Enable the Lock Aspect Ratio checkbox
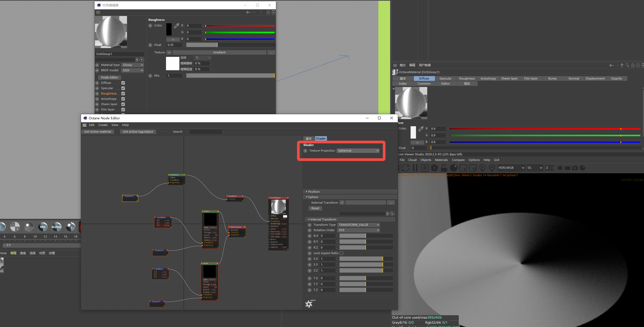The image size is (644, 327). pos(341,253)
